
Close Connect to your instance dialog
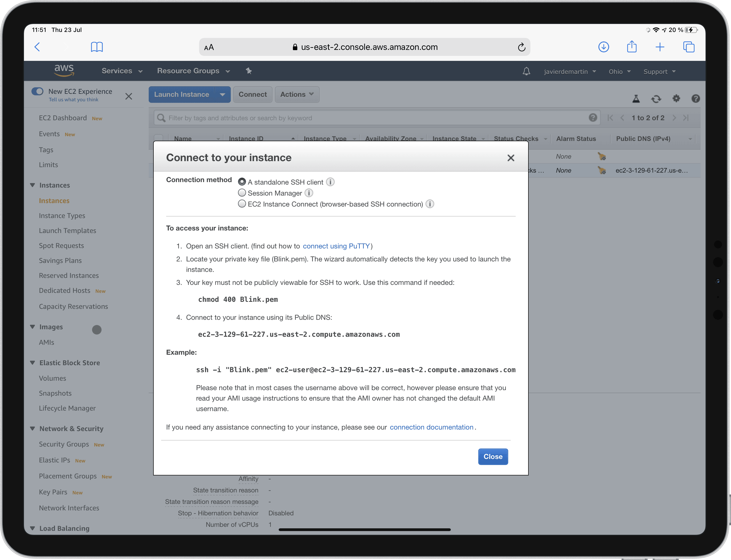pos(511,158)
